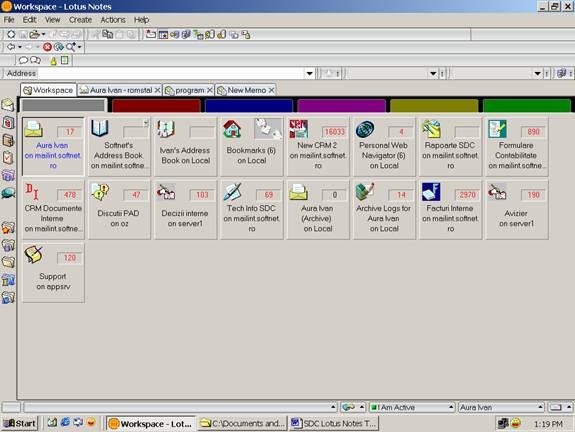The image size is (575, 432).
Task: Close the program tab
Action: tap(210, 90)
